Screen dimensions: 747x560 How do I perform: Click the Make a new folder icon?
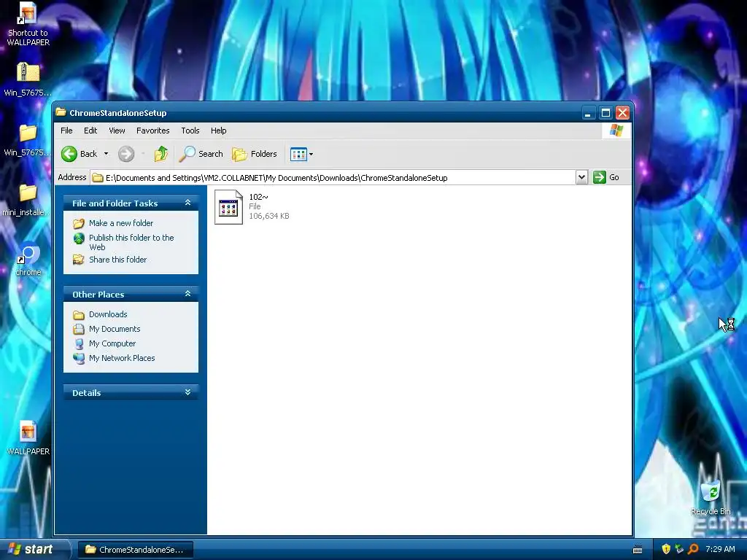[79, 223]
